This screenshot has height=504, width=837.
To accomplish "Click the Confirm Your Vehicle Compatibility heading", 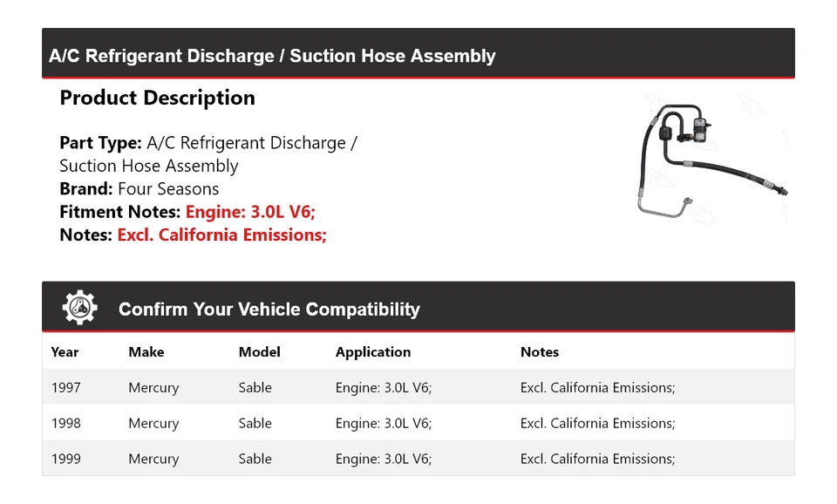I will [269, 310].
